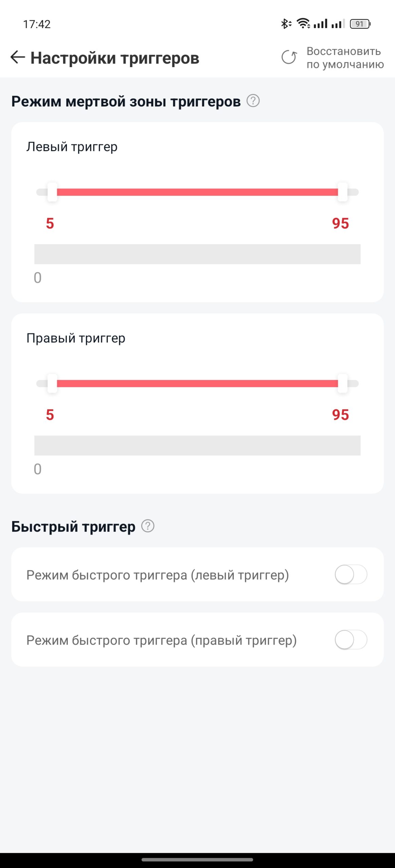395x868 pixels.
Task: Tap the battery indicator icon
Action: pyautogui.click(x=360, y=24)
